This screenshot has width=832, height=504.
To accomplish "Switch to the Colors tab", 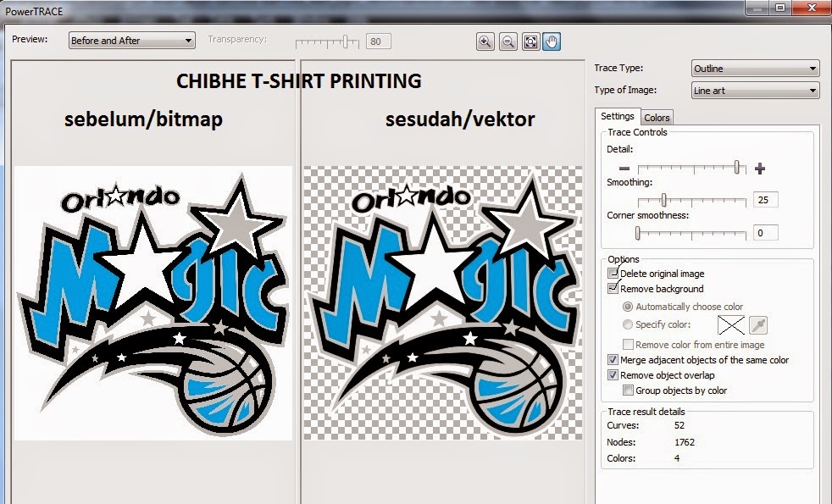I will click(657, 118).
